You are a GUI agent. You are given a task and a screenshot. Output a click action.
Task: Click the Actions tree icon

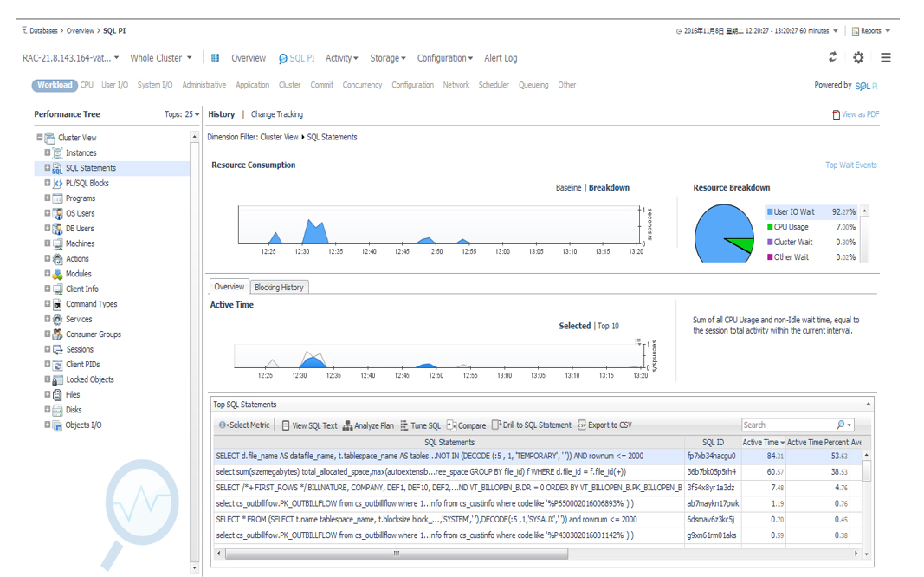[x=57, y=259]
